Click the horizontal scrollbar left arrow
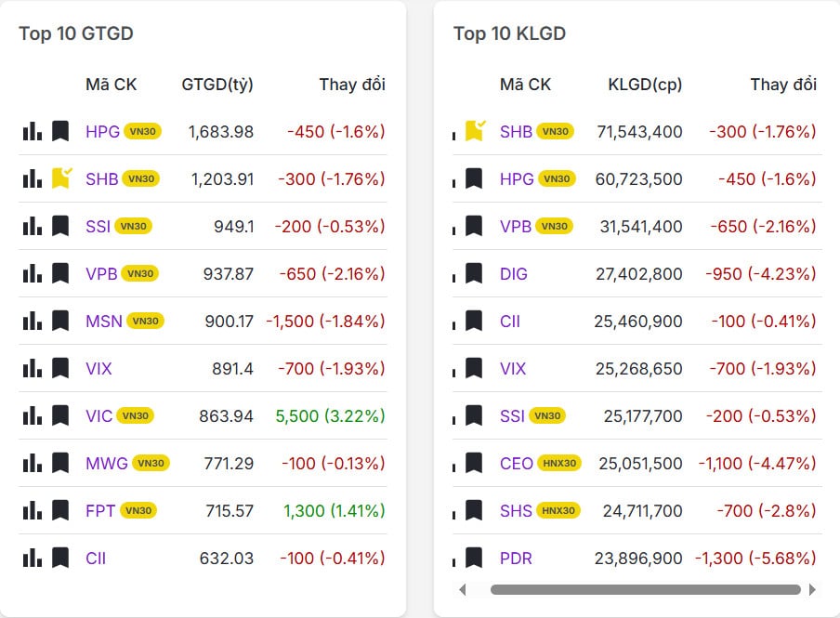 [x=463, y=589]
